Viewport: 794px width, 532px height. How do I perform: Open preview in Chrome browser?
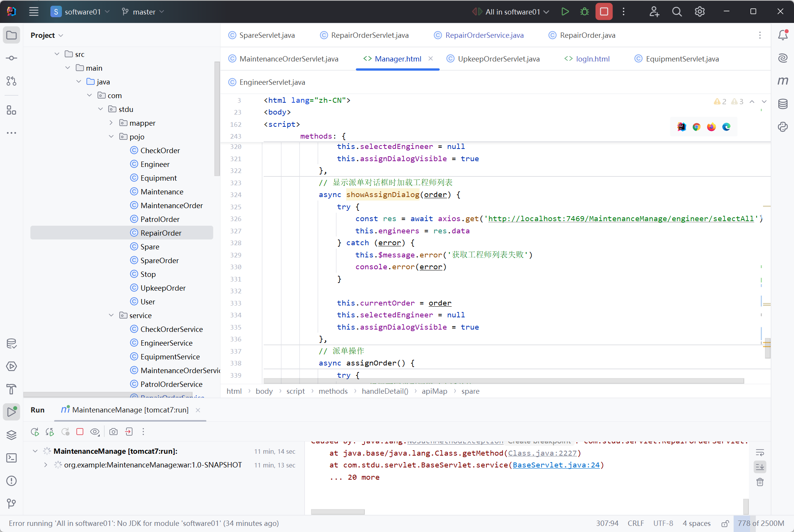(x=696, y=127)
